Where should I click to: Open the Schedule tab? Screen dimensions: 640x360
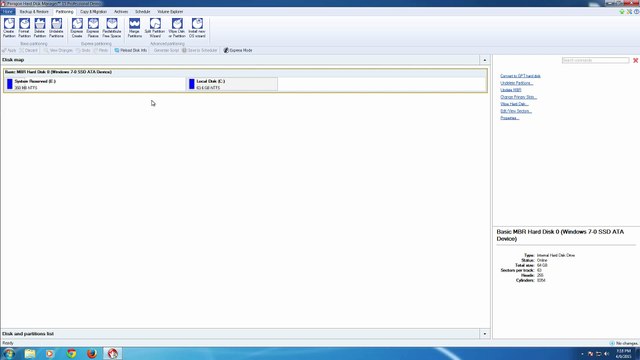pyautogui.click(x=142, y=12)
